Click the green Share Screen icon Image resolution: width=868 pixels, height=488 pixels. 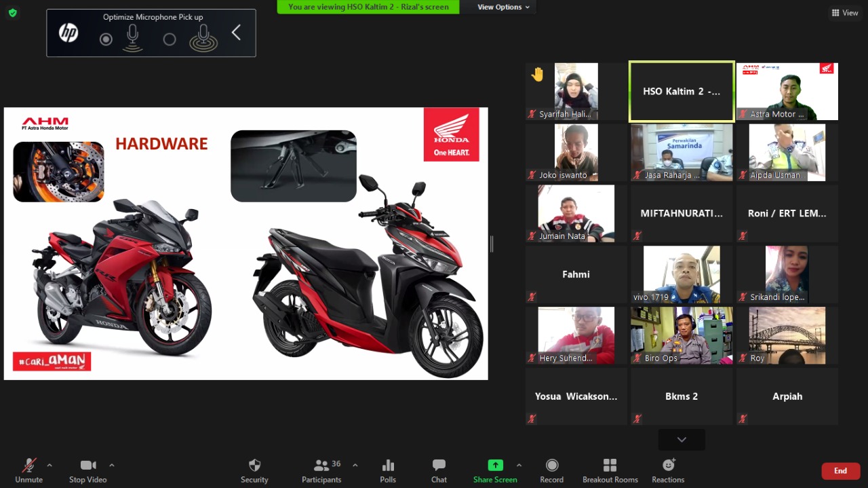(x=495, y=466)
